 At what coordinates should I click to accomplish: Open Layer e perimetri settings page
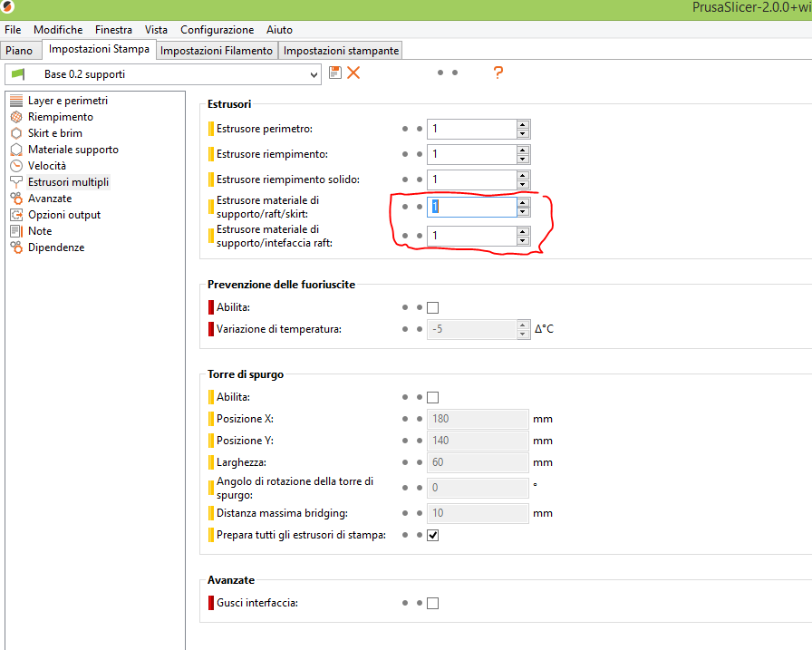(67, 101)
